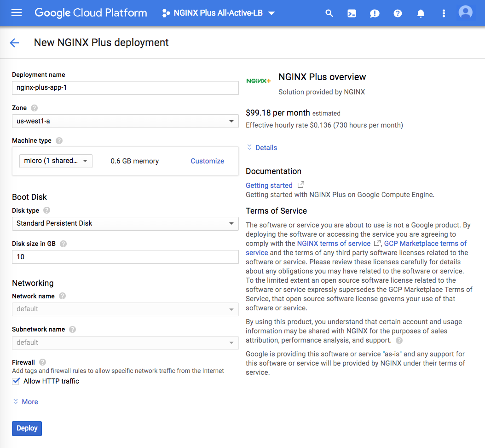This screenshot has width=485, height=448.
Task: Click the Zone help tooltip icon
Action: coord(34,108)
